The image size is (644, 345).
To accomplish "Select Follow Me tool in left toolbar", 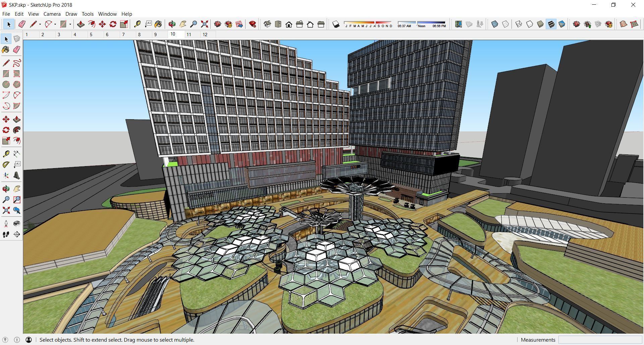I will [x=17, y=130].
